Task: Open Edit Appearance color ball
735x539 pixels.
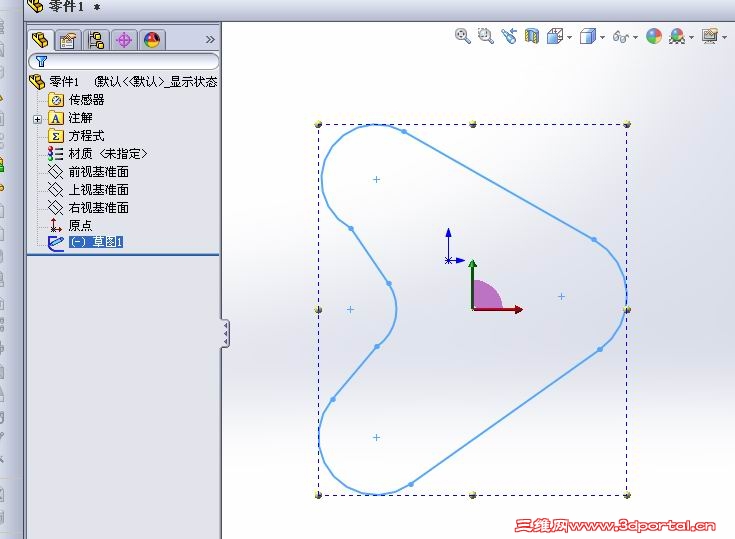Action: [x=654, y=36]
